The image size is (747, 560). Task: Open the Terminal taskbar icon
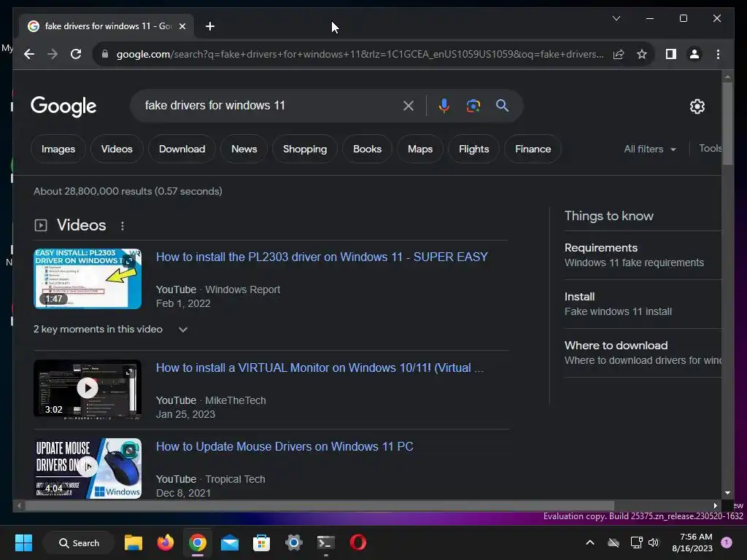[x=326, y=542]
